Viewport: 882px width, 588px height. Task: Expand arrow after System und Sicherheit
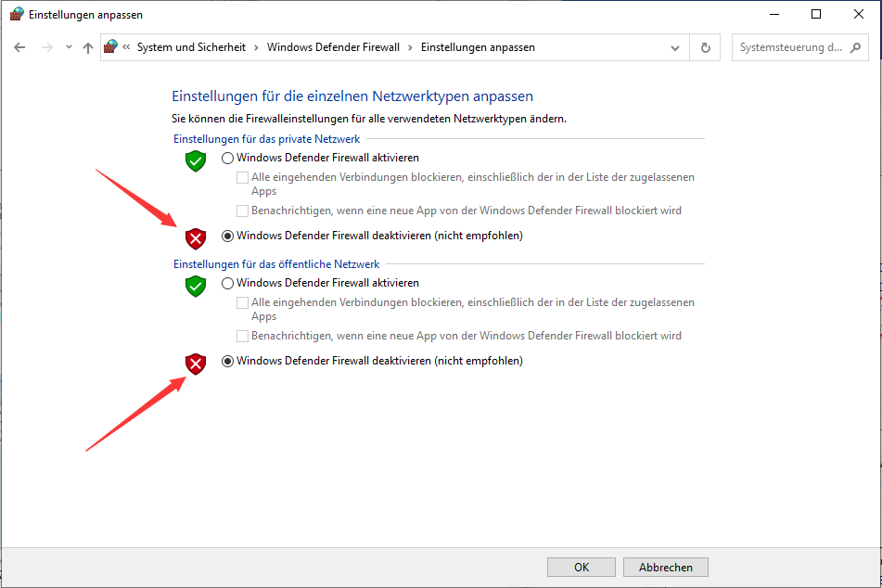(x=256, y=47)
